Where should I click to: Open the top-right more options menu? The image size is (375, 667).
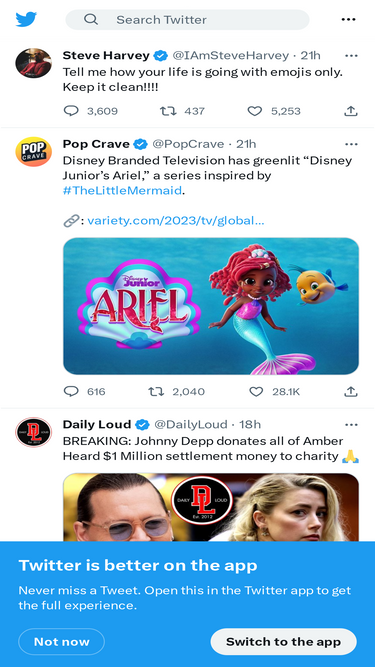(348, 20)
